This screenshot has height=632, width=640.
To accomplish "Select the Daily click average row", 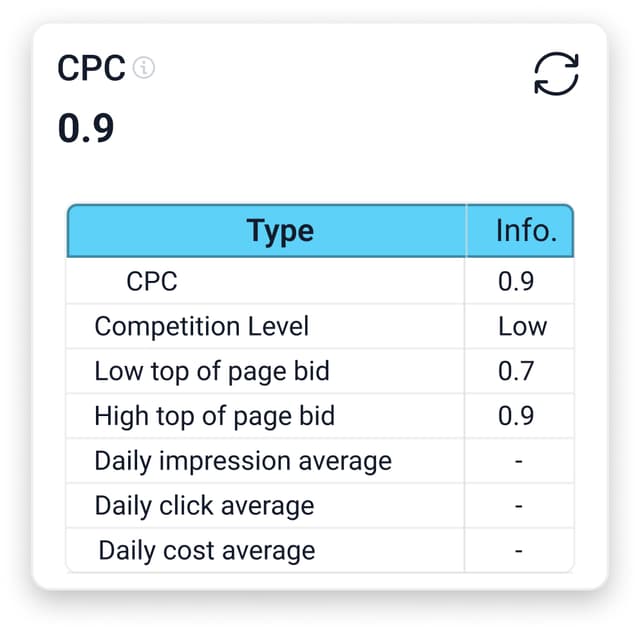I will tap(204, 506).
